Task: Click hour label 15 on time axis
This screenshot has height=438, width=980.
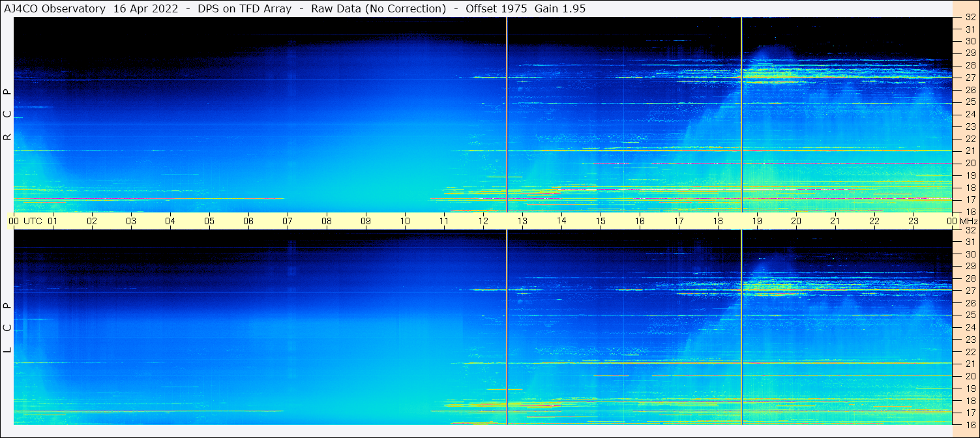Action: coord(601,221)
